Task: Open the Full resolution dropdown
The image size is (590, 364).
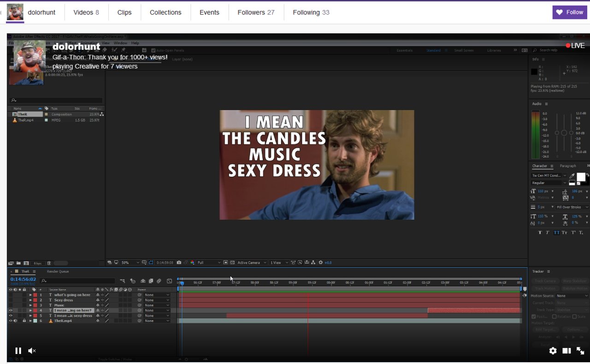Action: pyautogui.click(x=209, y=263)
